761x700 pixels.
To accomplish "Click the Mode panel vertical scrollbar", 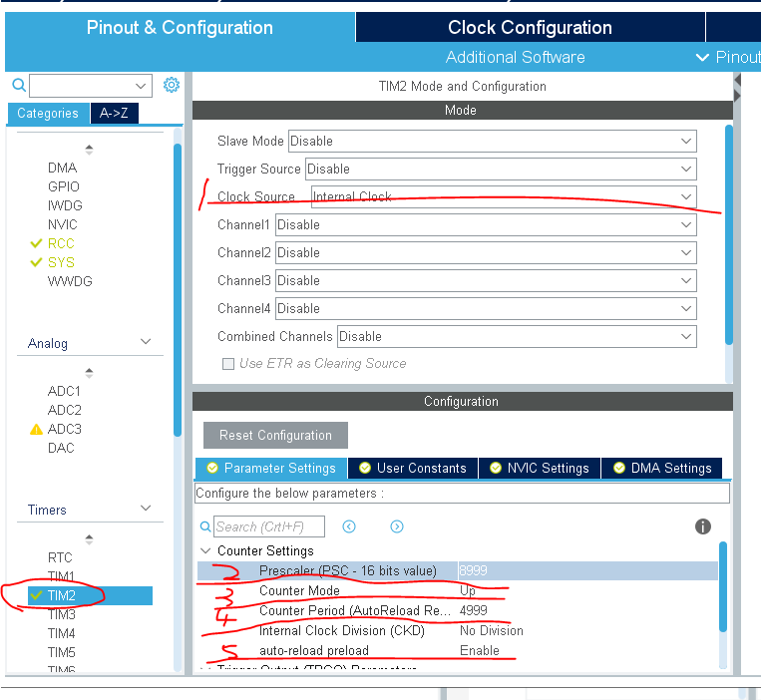I will coord(729,234).
